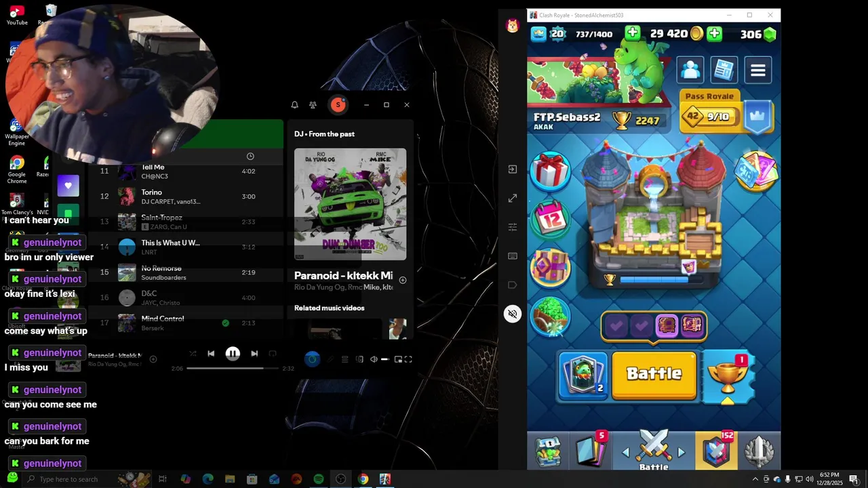Image resolution: width=868 pixels, height=488 pixels.
Task: Open the Windows notification center
Action: click(x=854, y=479)
